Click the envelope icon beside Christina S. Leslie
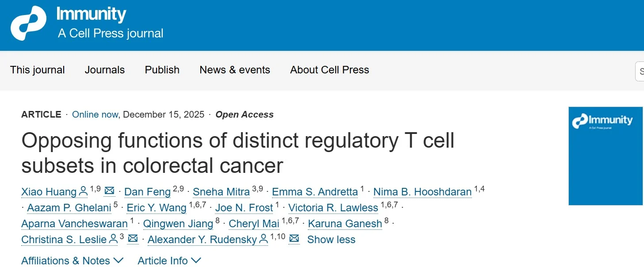 pyautogui.click(x=133, y=239)
